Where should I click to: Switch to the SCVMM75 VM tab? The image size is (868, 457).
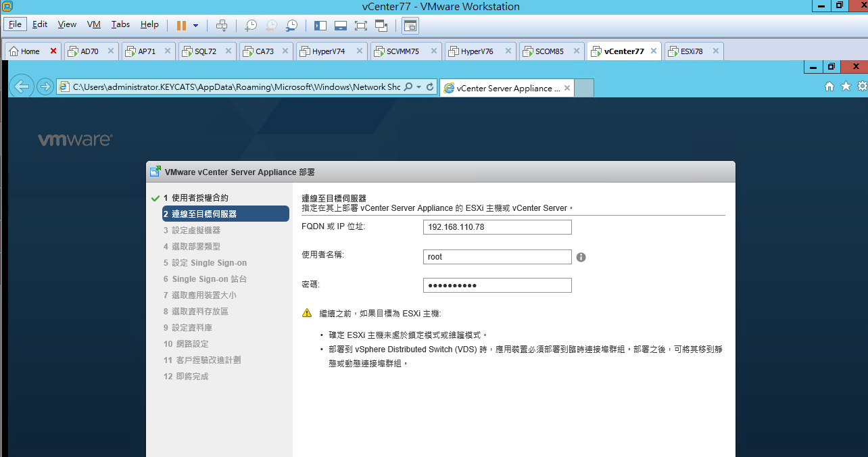click(403, 51)
